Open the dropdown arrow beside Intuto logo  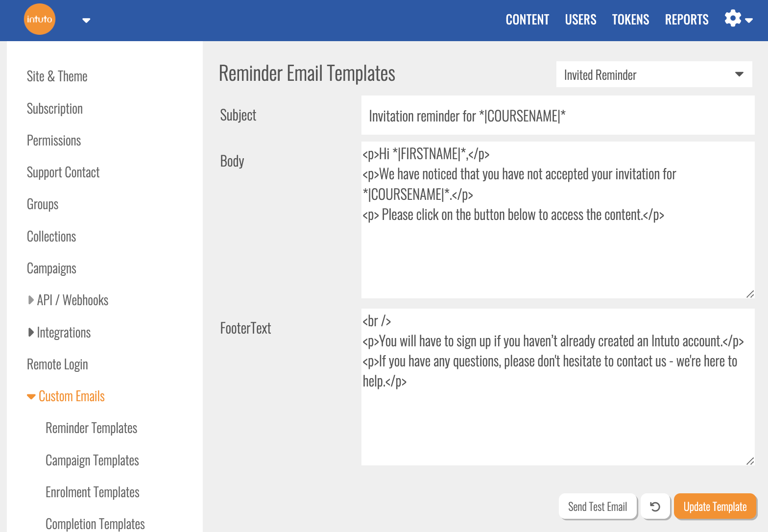86,21
